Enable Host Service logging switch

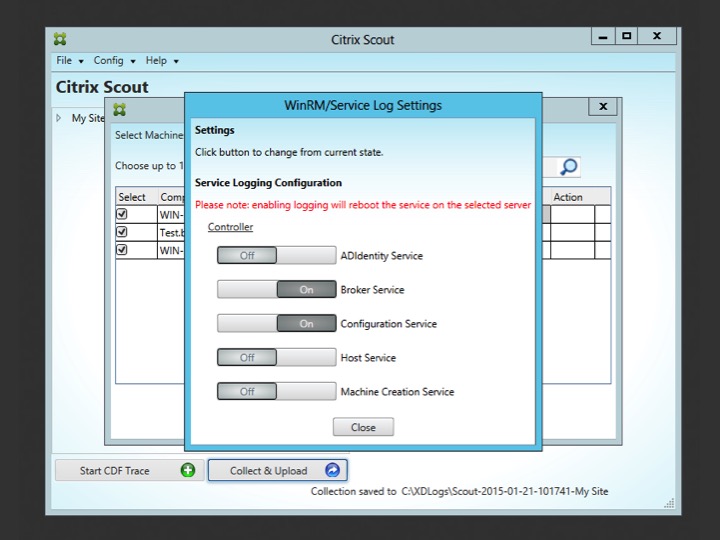[276, 357]
